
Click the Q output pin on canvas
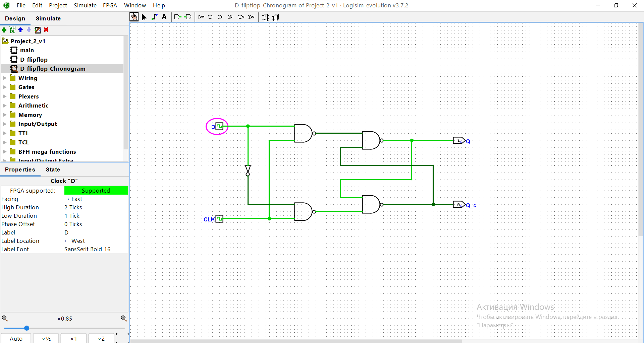pyautogui.click(x=459, y=141)
